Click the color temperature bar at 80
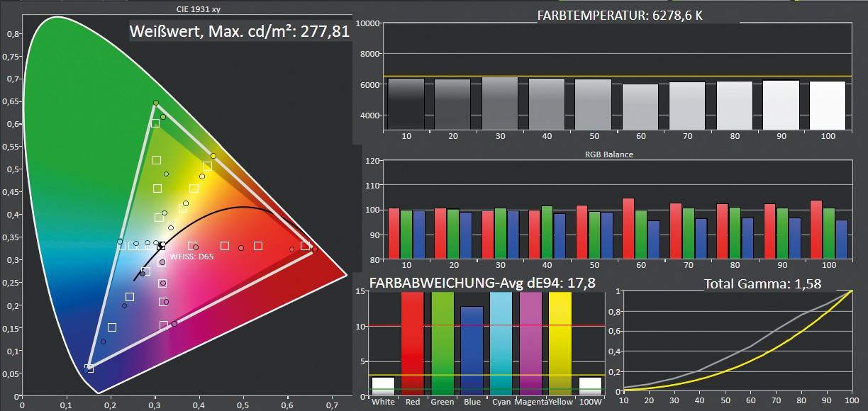The image size is (868, 411). pyautogui.click(x=734, y=106)
